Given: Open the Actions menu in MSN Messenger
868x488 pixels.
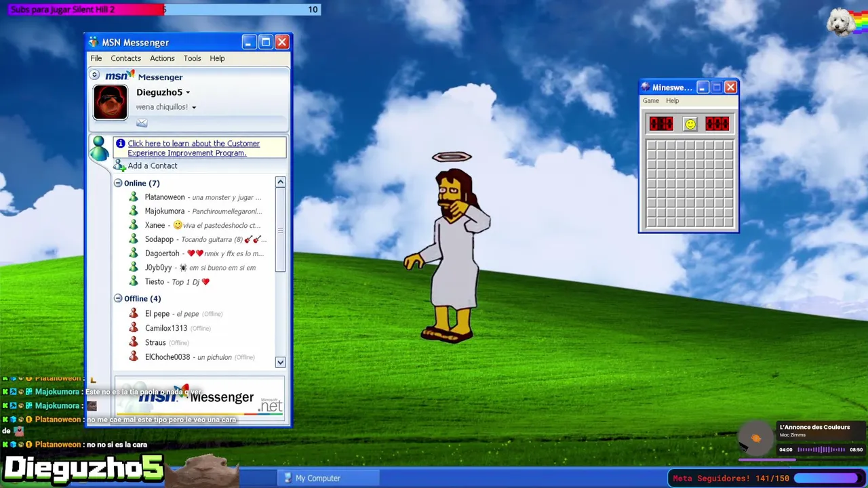Looking at the screenshot, I should (162, 58).
